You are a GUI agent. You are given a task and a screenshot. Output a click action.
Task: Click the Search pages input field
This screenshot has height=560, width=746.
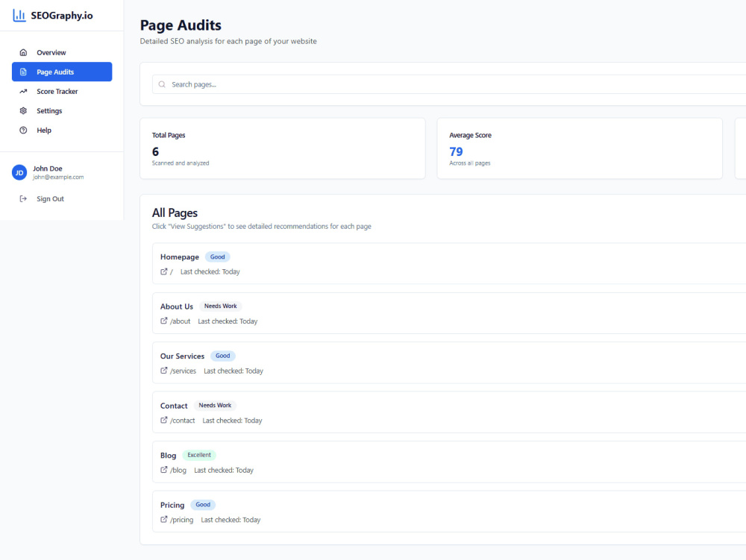coord(448,84)
